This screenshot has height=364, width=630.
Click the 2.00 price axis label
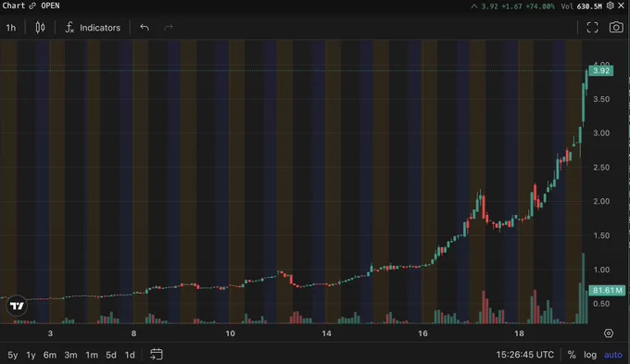601,201
